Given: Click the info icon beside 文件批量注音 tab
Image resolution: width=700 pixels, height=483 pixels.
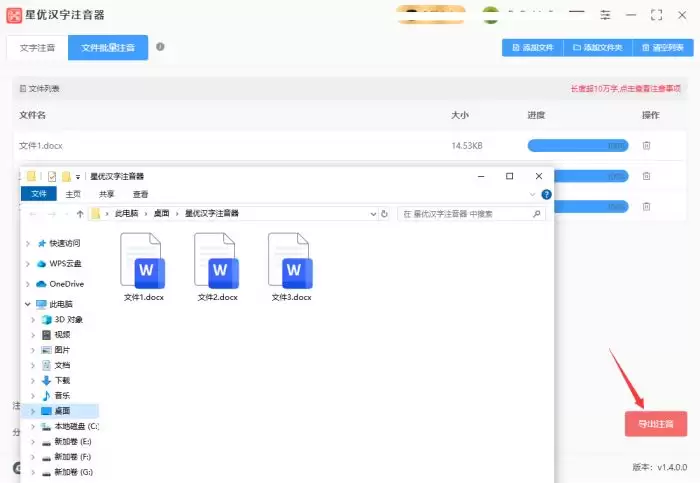Looking at the screenshot, I should coord(160,47).
